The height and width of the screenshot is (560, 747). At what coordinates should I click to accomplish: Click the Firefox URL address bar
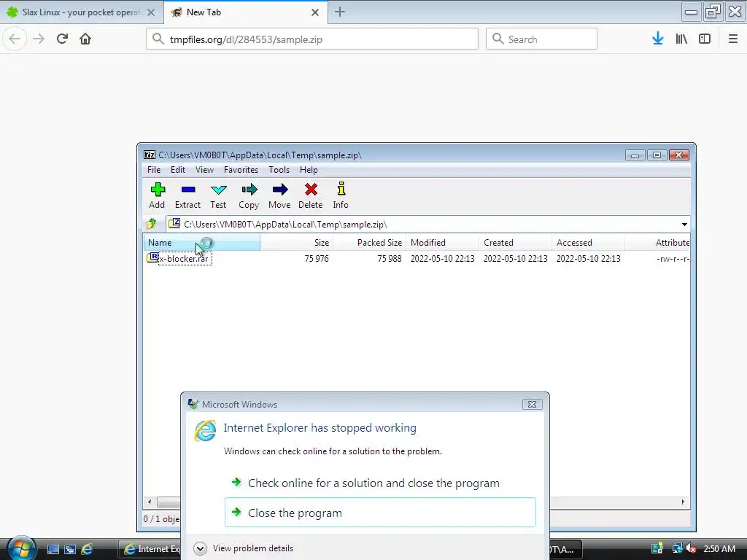tap(312, 39)
